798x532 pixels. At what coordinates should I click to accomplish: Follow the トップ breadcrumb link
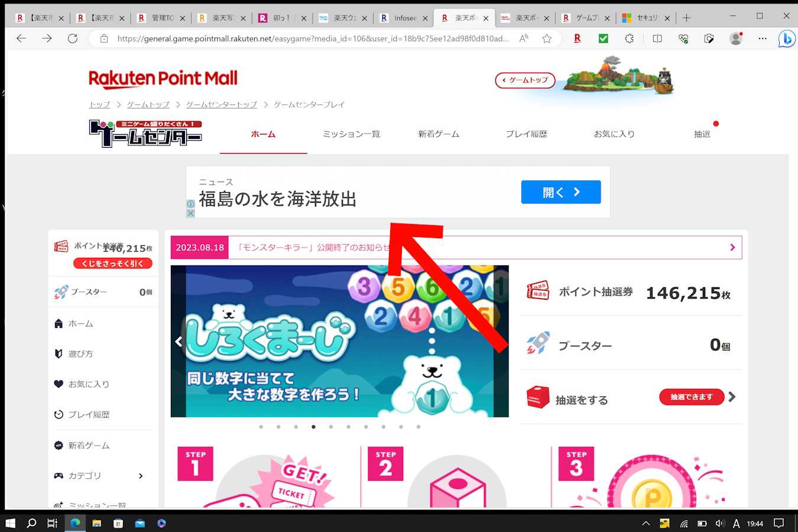point(99,105)
